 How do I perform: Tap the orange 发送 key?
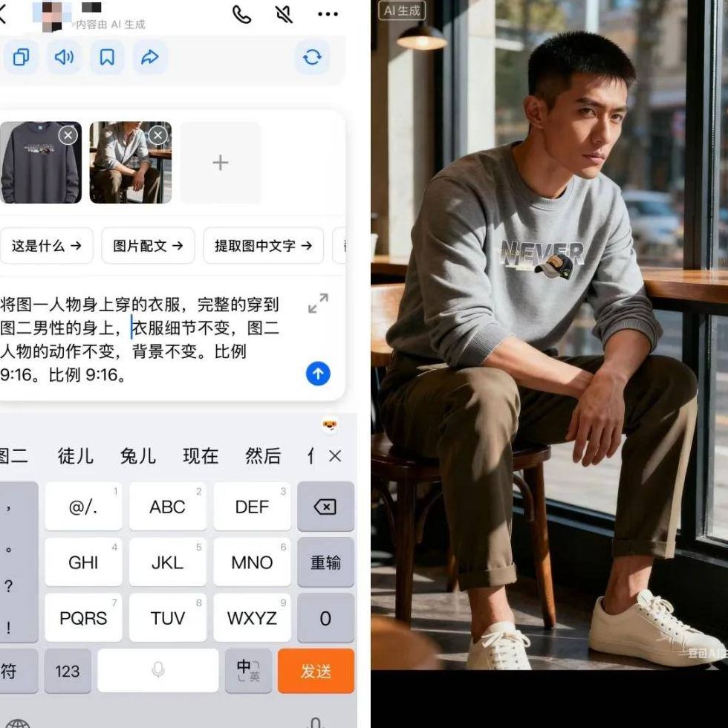click(316, 671)
